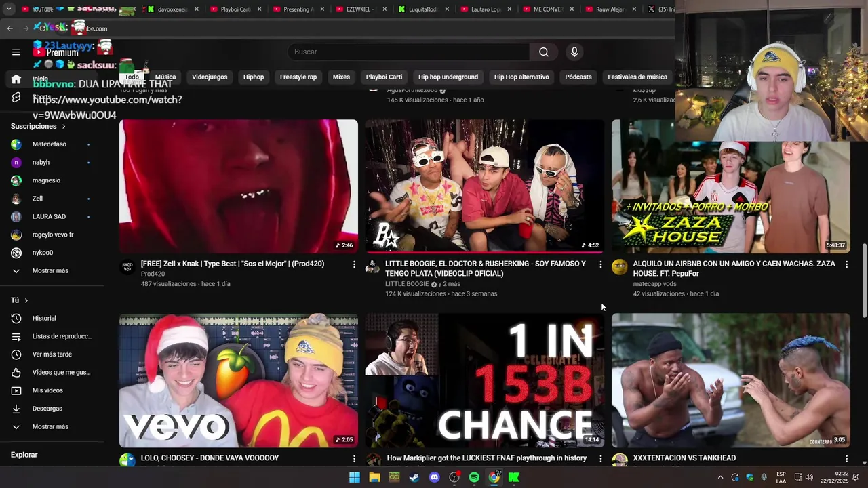
Task: Click the Matedefaso subscription avatar
Action: coord(16,144)
